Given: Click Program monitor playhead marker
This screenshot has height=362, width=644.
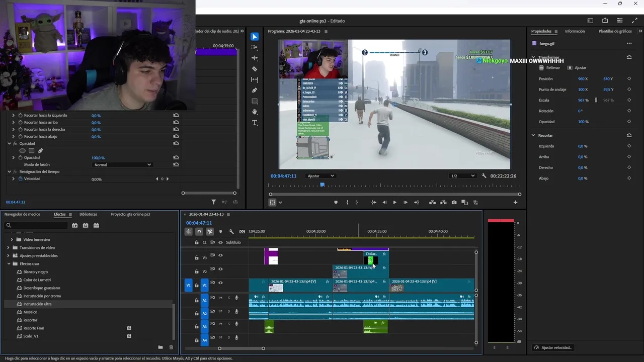Looking at the screenshot, I should [323, 185].
